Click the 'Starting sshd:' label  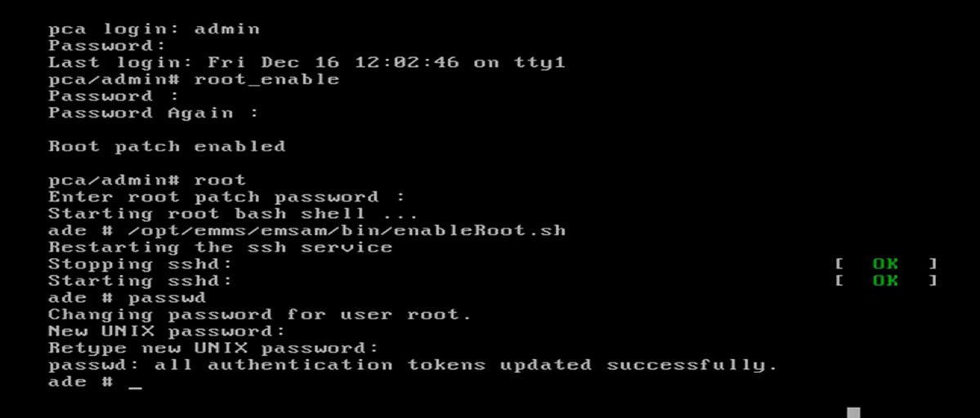coord(140,281)
